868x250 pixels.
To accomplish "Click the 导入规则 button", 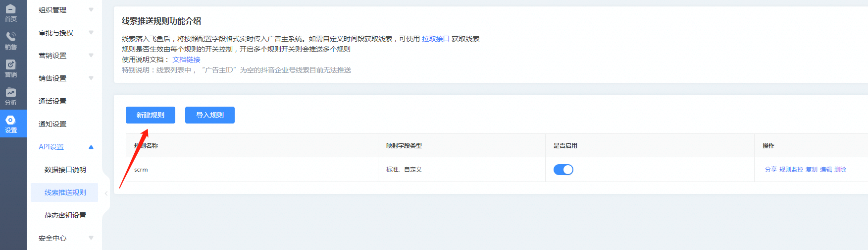I will tap(210, 115).
